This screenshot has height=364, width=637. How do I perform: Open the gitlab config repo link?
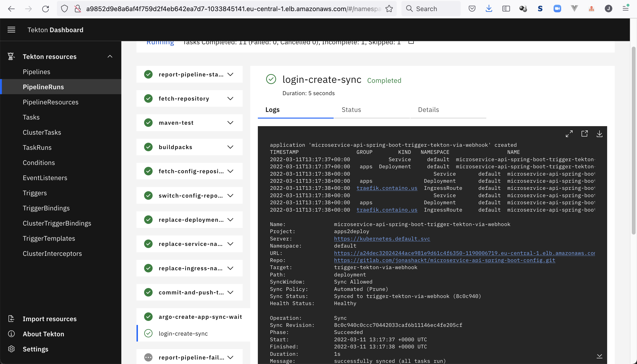[x=445, y=260]
